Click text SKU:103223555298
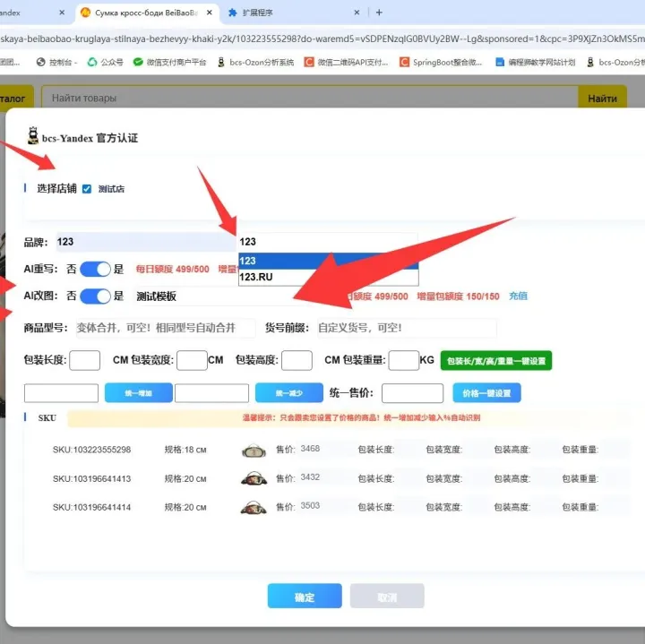This screenshot has width=645, height=644. pyautogui.click(x=91, y=450)
